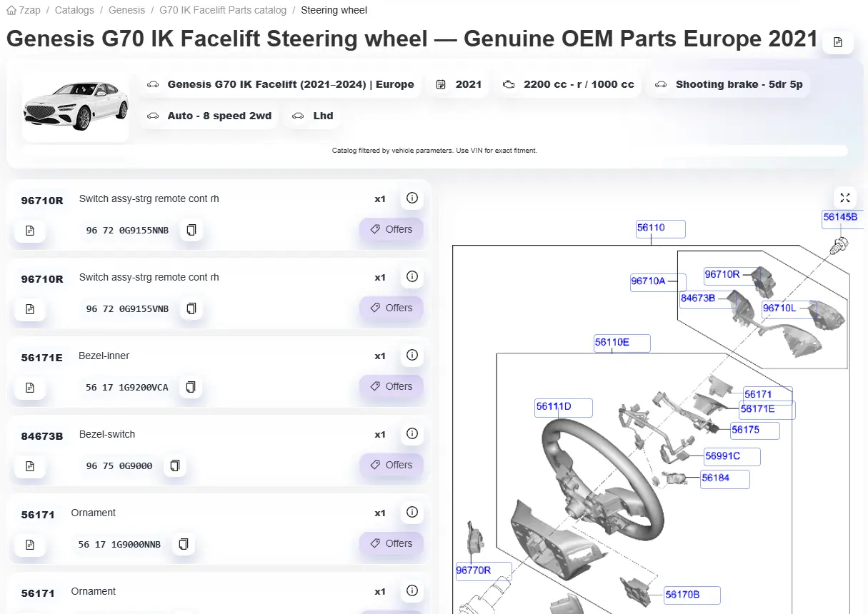Open Offers for Bezel-switch
868x614 pixels.
(391, 465)
